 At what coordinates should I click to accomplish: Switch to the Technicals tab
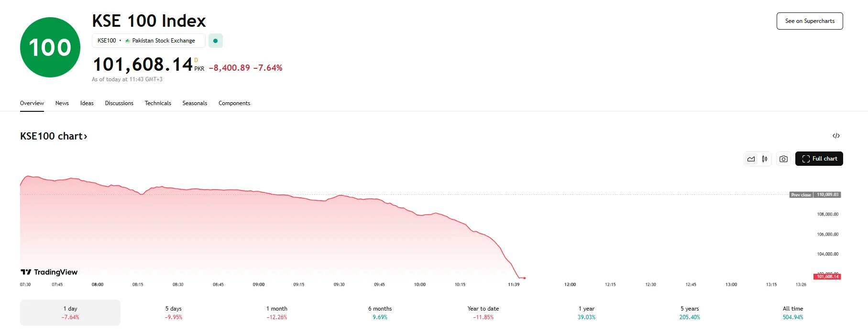click(x=158, y=103)
